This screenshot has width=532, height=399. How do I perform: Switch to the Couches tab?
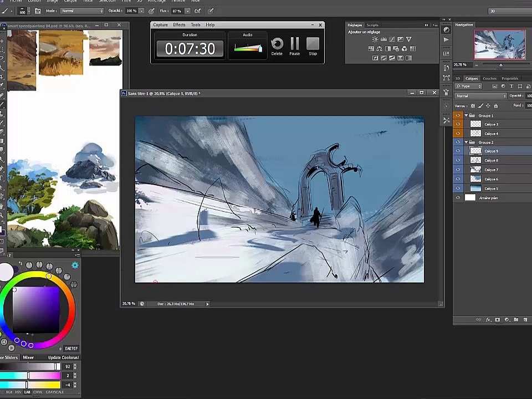pyautogui.click(x=489, y=78)
